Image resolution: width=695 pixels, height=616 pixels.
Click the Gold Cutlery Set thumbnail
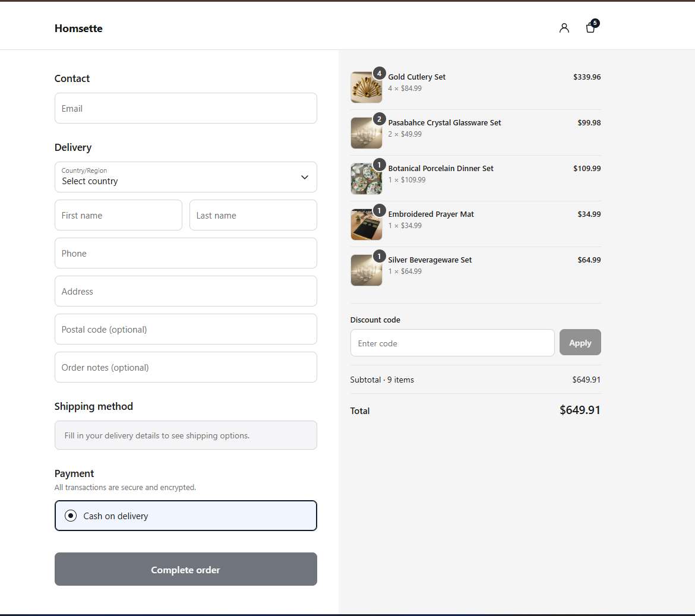tap(366, 87)
